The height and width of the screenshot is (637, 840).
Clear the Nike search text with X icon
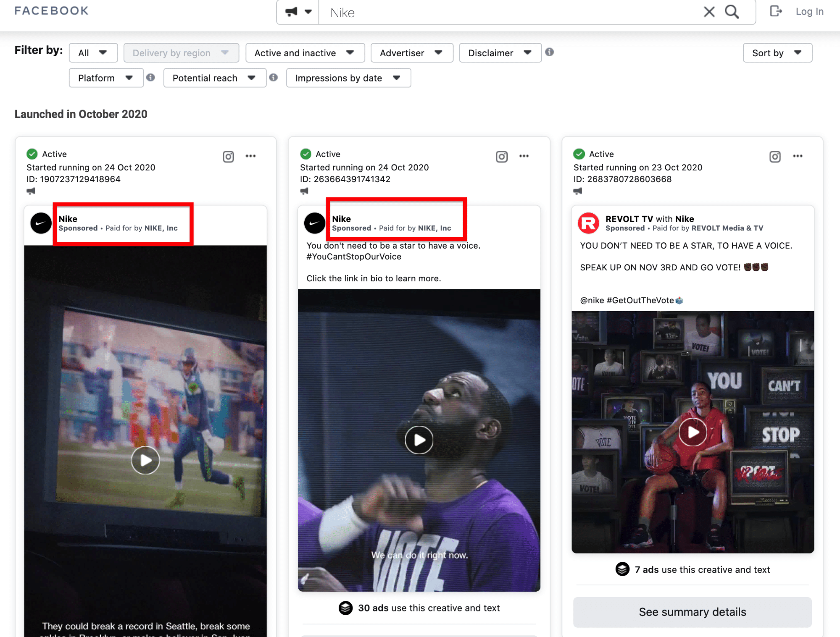coord(709,12)
